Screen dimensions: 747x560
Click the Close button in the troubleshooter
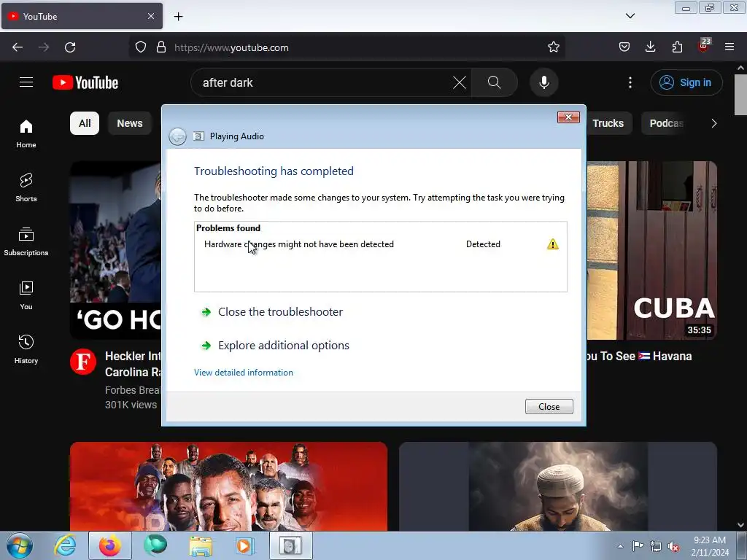click(x=549, y=407)
